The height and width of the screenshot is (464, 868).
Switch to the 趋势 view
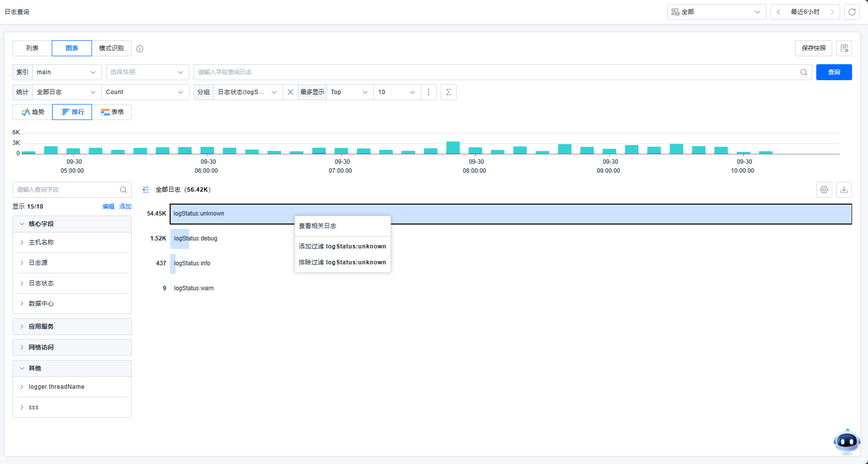point(32,112)
